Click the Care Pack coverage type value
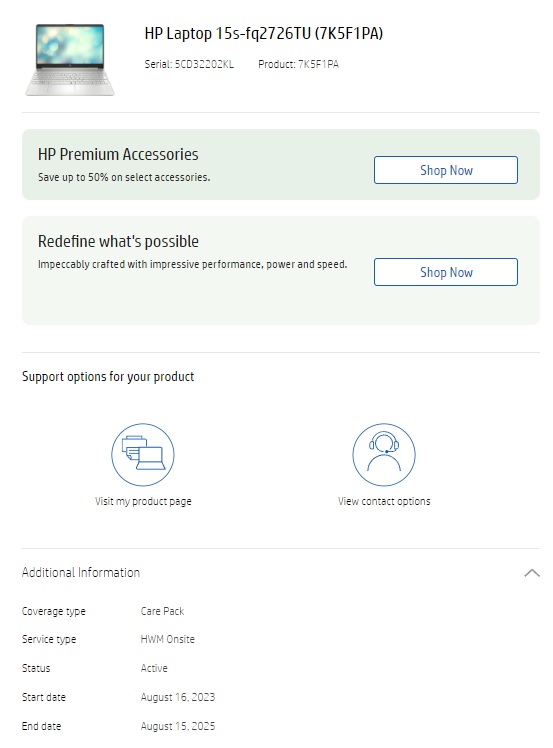The height and width of the screenshot is (748, 553). (x=162, y=611)
